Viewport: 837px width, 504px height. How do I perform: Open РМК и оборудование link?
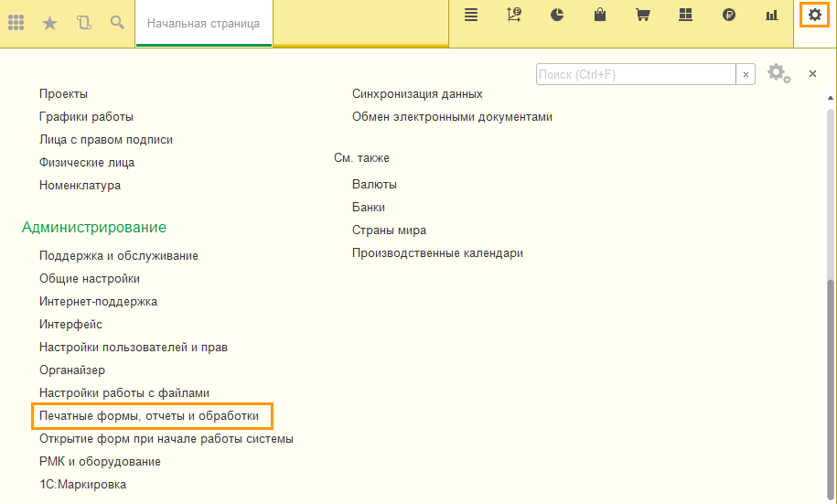coord(100,462)
